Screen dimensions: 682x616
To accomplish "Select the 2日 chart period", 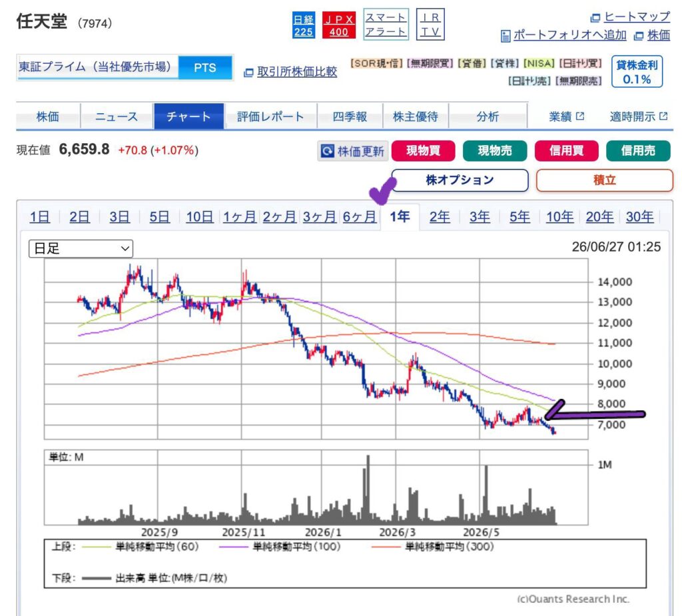I will 80,216.
